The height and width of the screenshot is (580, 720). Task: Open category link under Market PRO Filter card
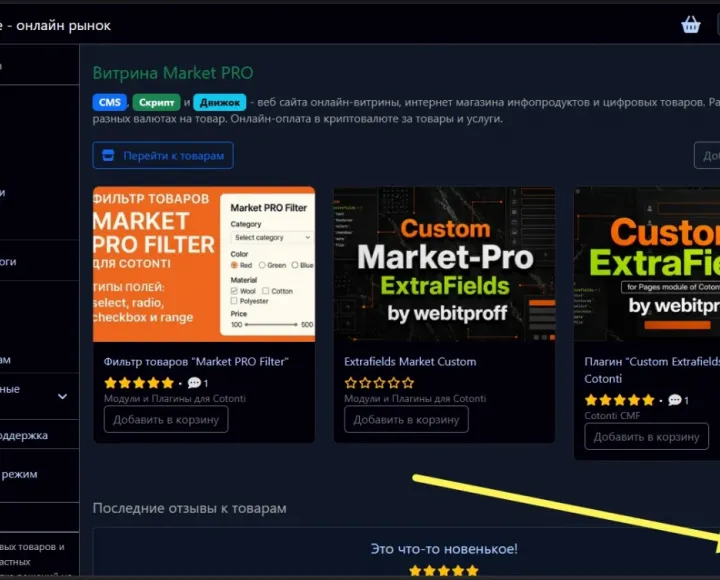click(174, 398)
